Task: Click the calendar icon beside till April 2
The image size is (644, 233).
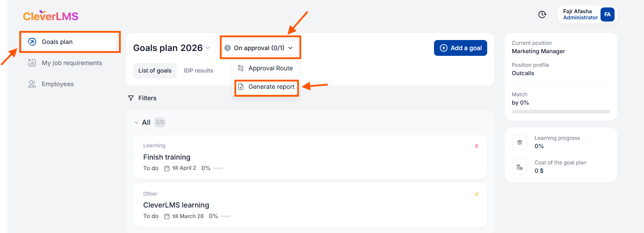Action: point(166,168)
